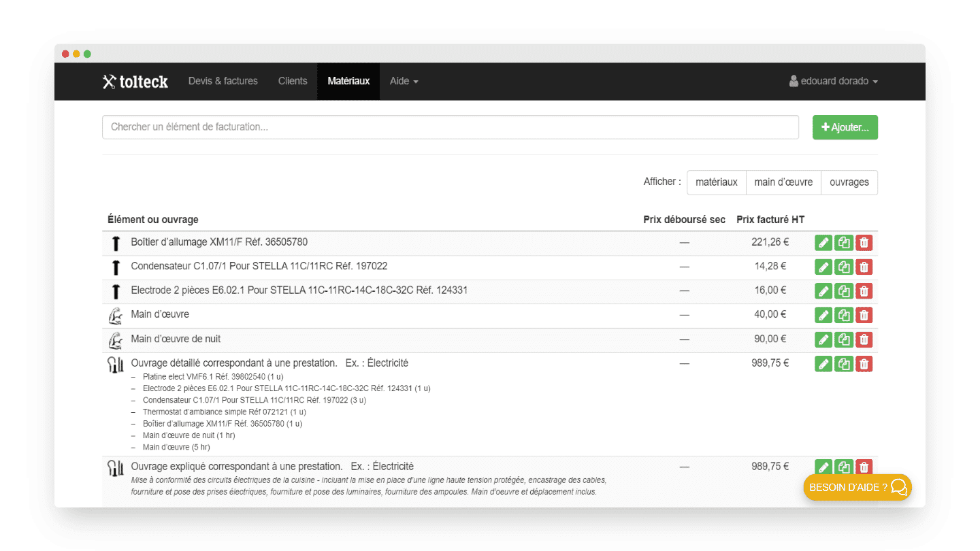
Task: Open the Clients page
Action: click(293, 81)
